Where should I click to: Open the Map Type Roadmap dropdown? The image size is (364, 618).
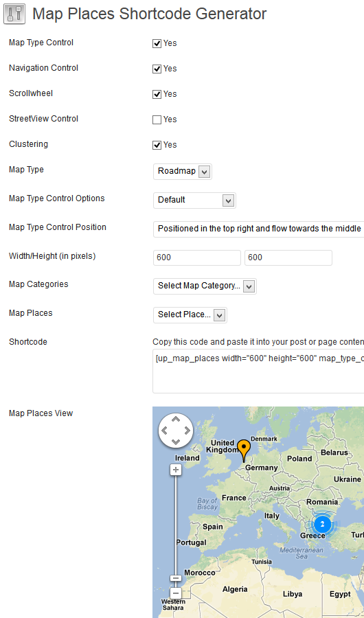[x=183, y=172]
